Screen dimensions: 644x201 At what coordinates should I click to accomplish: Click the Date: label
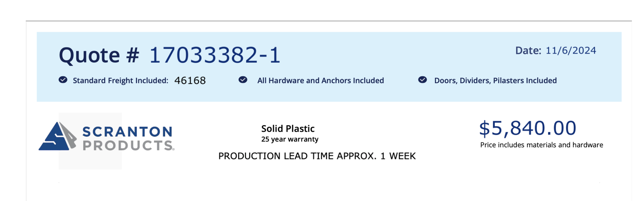point(528,50)
